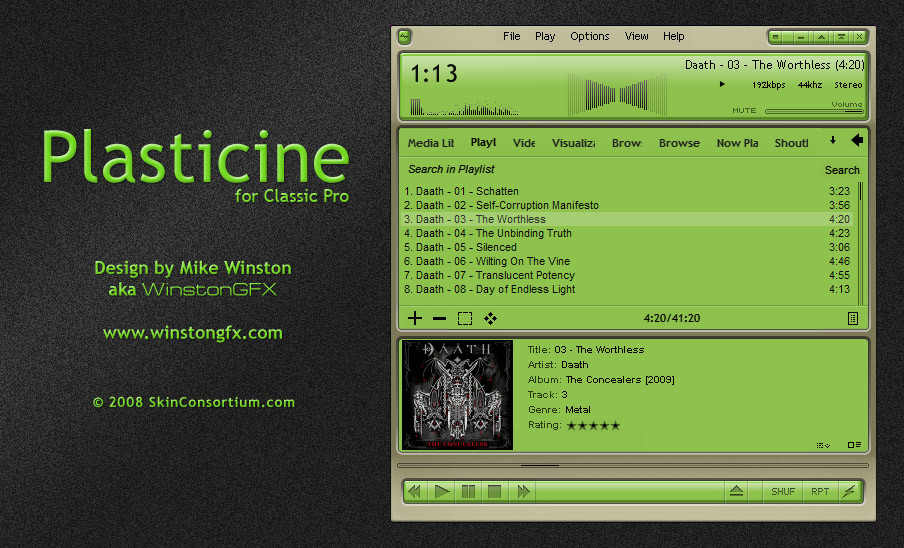904x548 pixels.
Task: Click the small play status indicator
Action: click(x=722, y=84)
